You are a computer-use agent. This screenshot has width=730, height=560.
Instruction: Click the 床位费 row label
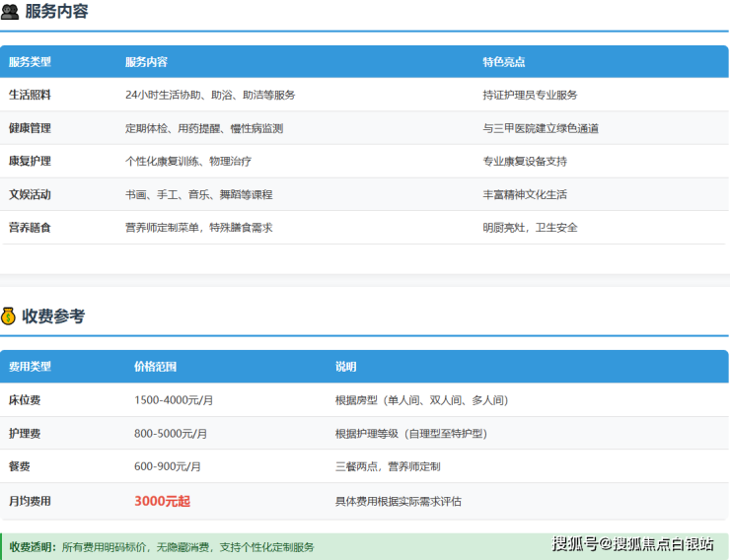pos(25,400)
